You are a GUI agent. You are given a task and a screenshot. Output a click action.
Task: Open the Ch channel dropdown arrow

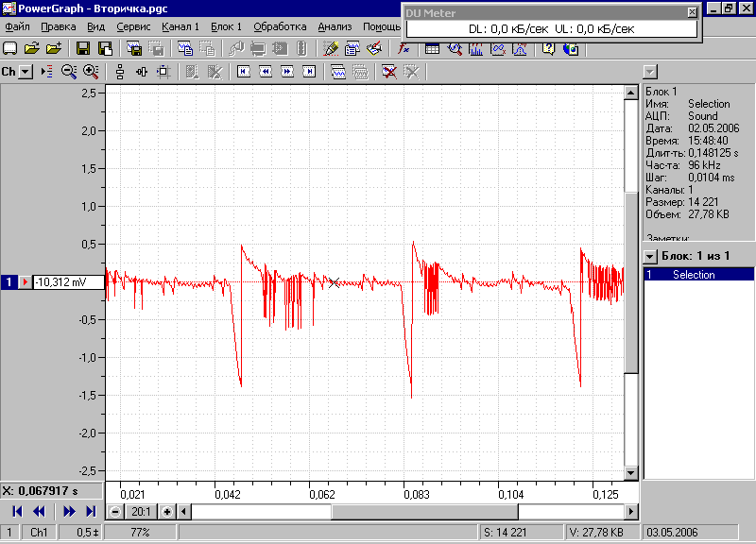[26, 72]
